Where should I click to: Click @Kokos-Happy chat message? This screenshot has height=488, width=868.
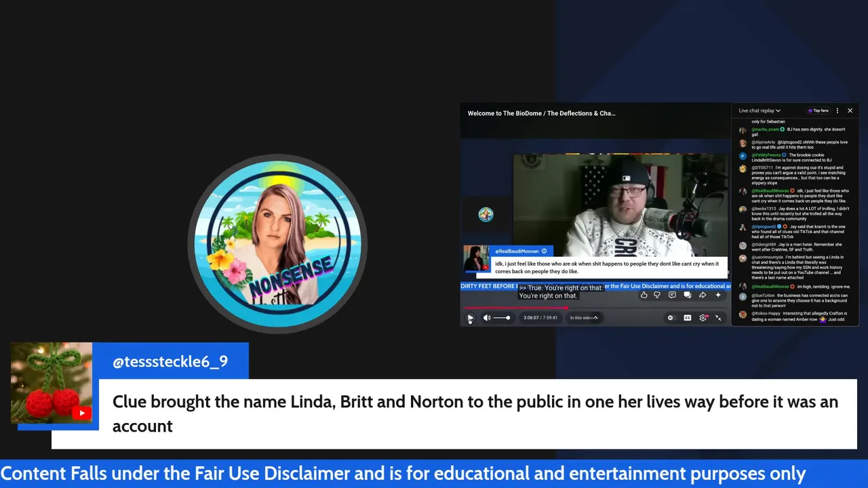[799, 317]
